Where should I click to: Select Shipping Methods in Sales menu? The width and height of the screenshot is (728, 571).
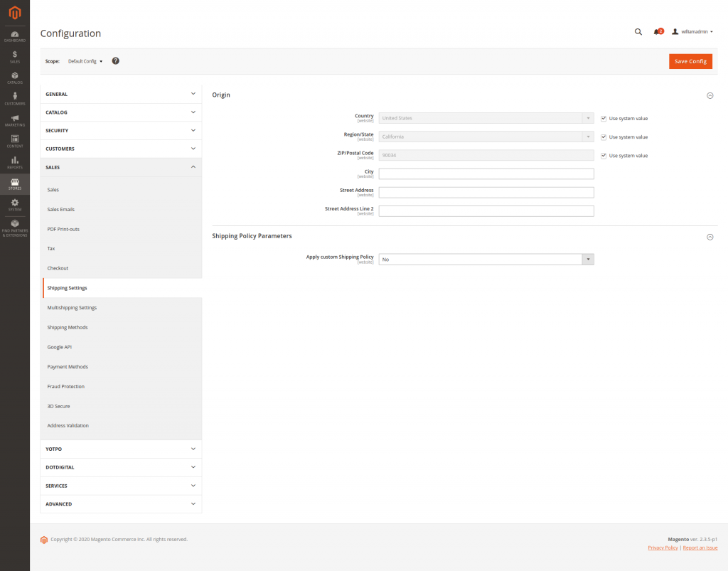[68, 328]
